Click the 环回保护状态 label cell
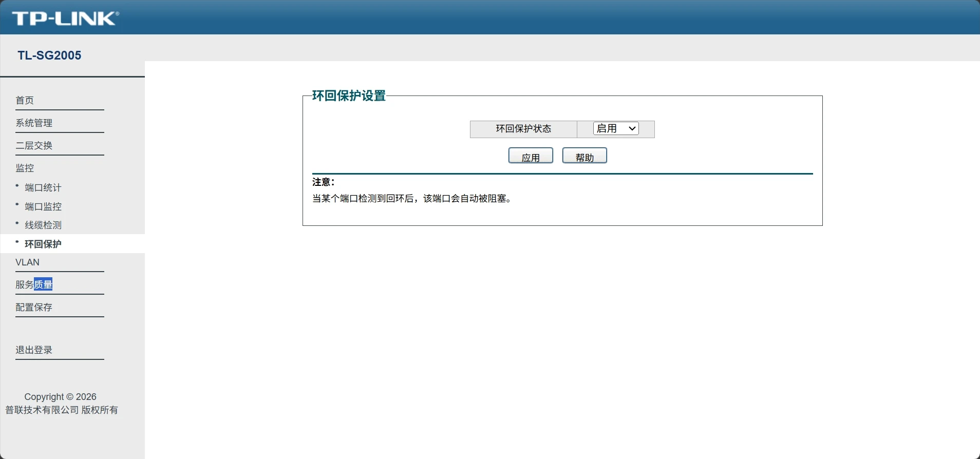Screen dimensions: 980x459 pyautogui.click(x=523, y=129)
